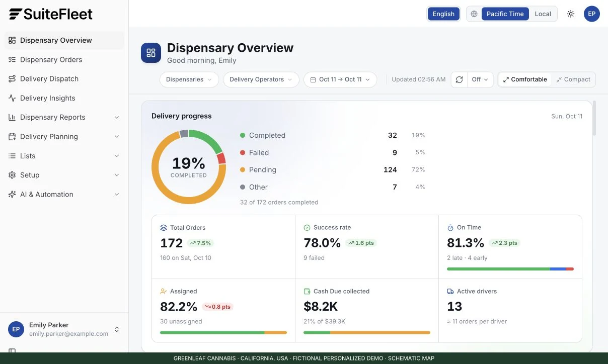Click the Delivery Planning calendar icon
Viewport: 608px width, 364px height.
pyautogui.click(x=12, y=137)
